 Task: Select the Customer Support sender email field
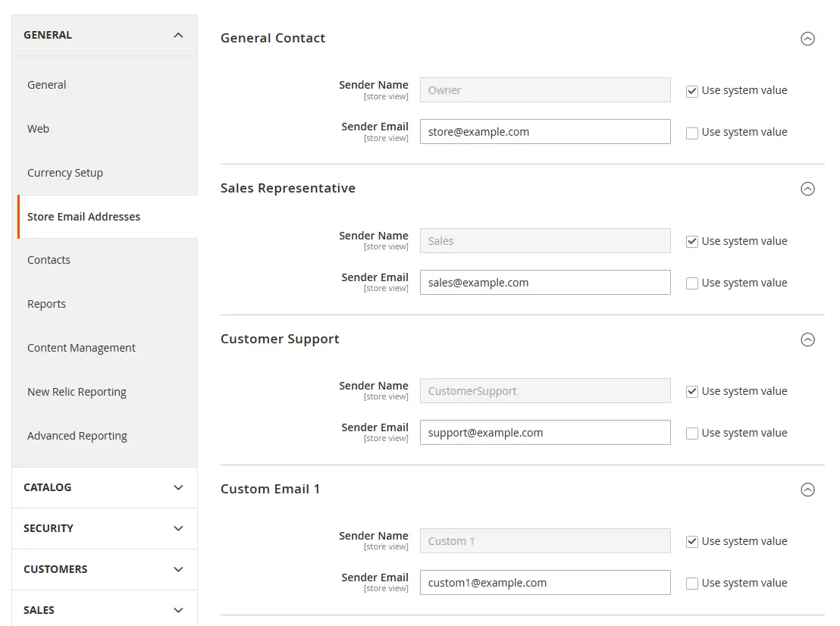pyautogui.click(x=545, y=432)
